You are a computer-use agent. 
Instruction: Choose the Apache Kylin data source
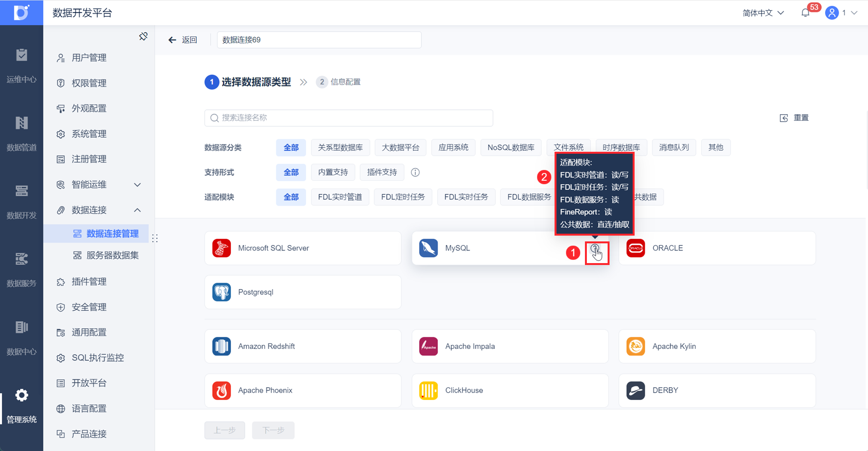click(717, 346)
